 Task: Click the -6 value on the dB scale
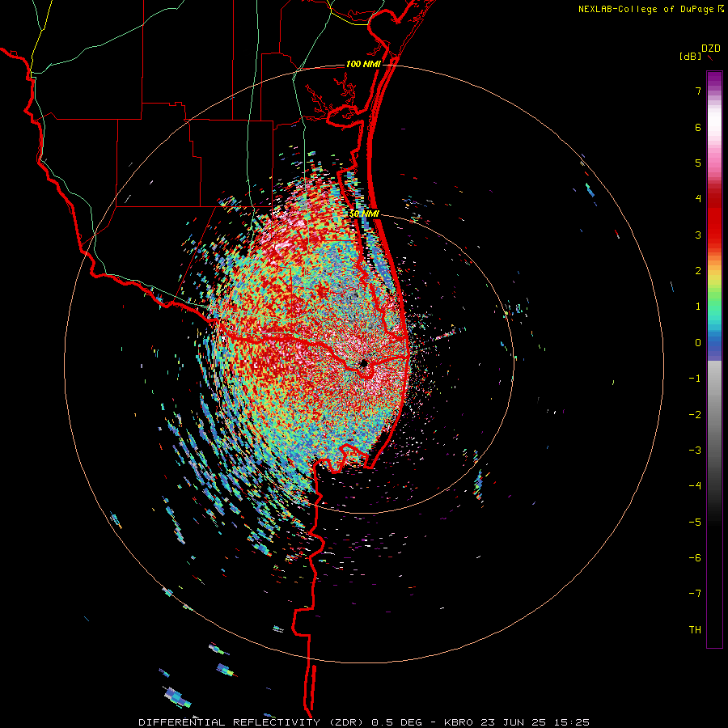[695, 558]
